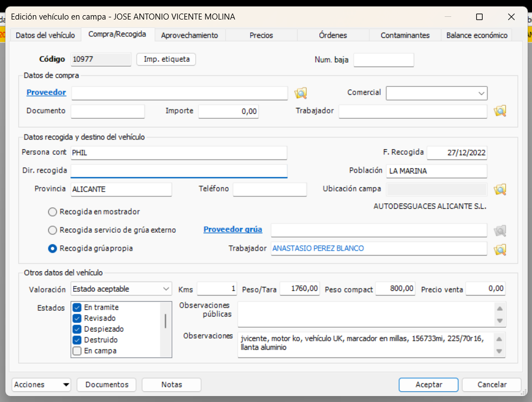The width and height of the screenshot is (532, 402).
Task: Click the Proveedor grúa search icon
Action: (x=499, y=230)
